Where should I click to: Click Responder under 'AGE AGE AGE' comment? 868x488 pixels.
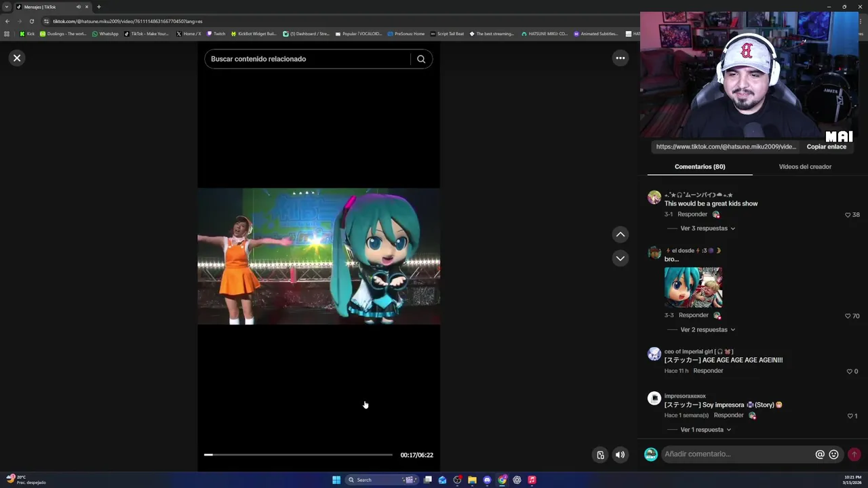(x=708, y=371)
